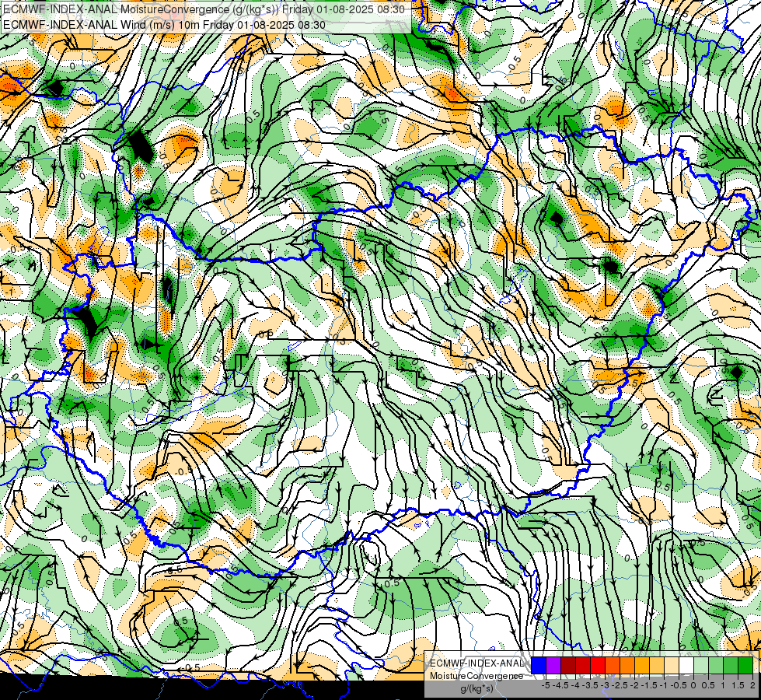This screenshot has height=700, width=761.
Task: Click the -2 tick label on the legend
Action: [x=634, y=685]
